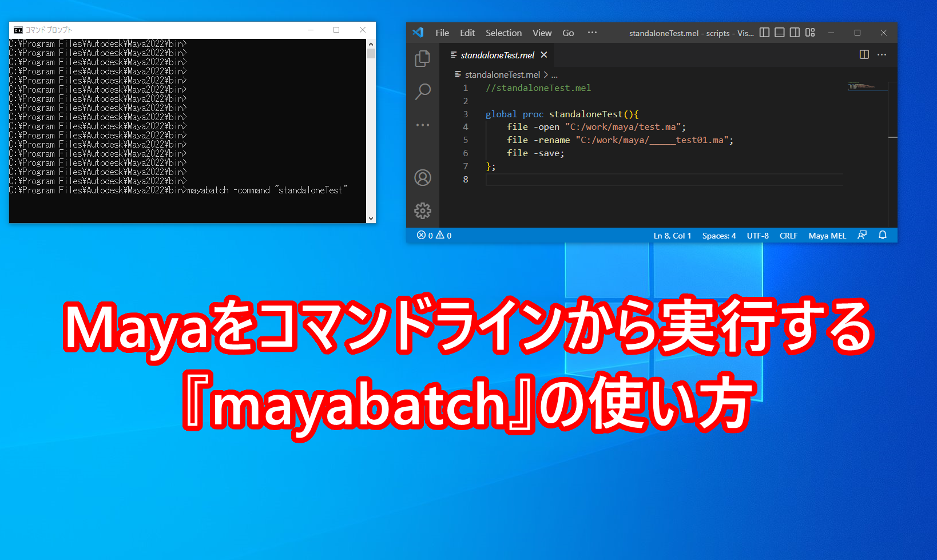This screenshot has width=937, height=560.
Task: Click the feedback icon in the status bar
Action: pyautogui.click(x=862, y=235)
